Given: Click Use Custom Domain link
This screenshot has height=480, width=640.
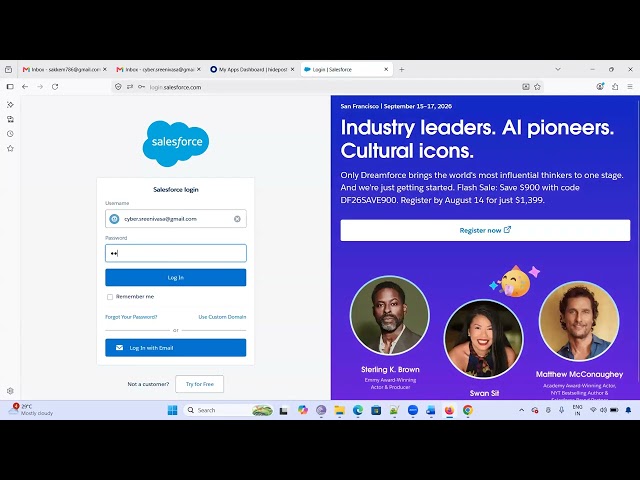Looking at the screenshot, I should (x=222, y=317).
